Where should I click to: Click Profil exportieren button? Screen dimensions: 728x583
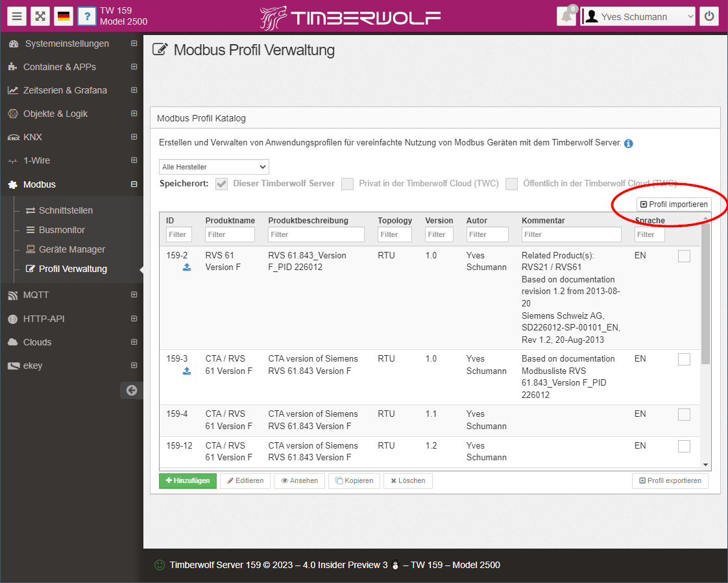pyautogui.click(x=670, y=481)
